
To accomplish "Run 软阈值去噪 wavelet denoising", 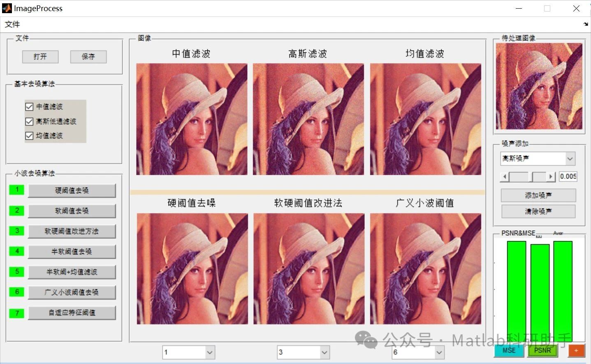I will [72, 211].
